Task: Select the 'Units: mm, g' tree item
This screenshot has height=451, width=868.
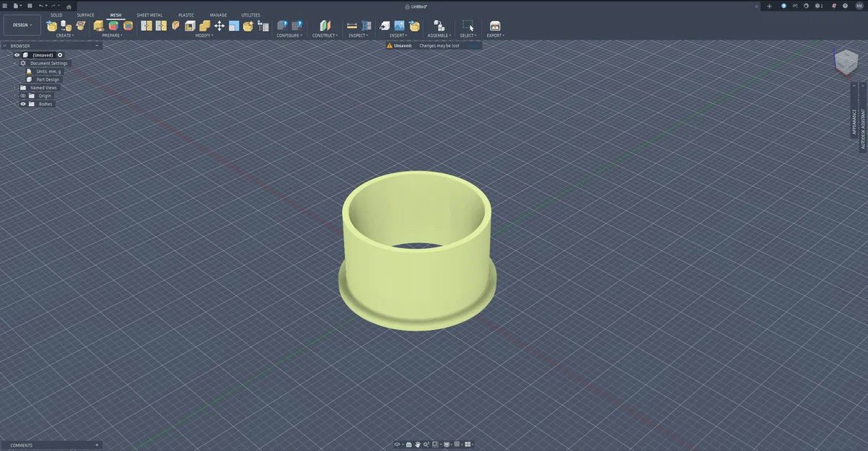Action: point(49,71)
